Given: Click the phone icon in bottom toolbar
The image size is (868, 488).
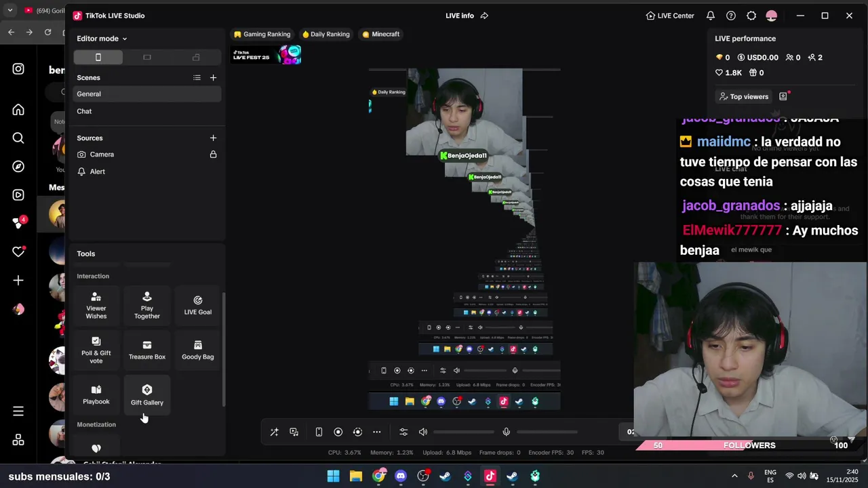Looking at the screenshot, I should click(x=319, y=432).
